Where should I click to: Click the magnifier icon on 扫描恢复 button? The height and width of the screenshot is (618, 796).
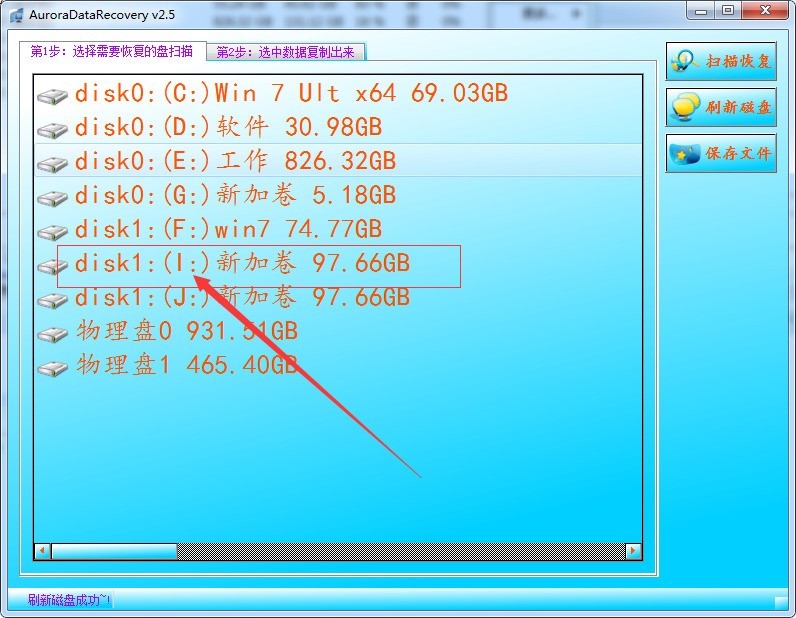(x=685, y=61)
